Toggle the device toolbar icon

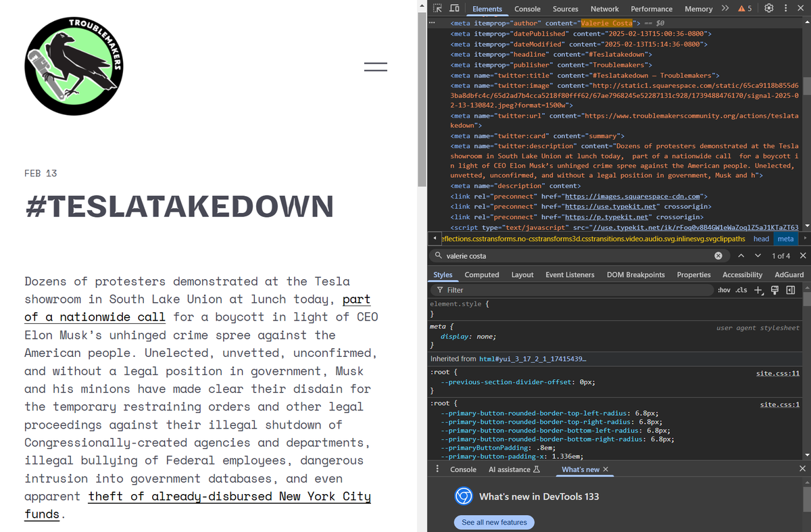454,8
